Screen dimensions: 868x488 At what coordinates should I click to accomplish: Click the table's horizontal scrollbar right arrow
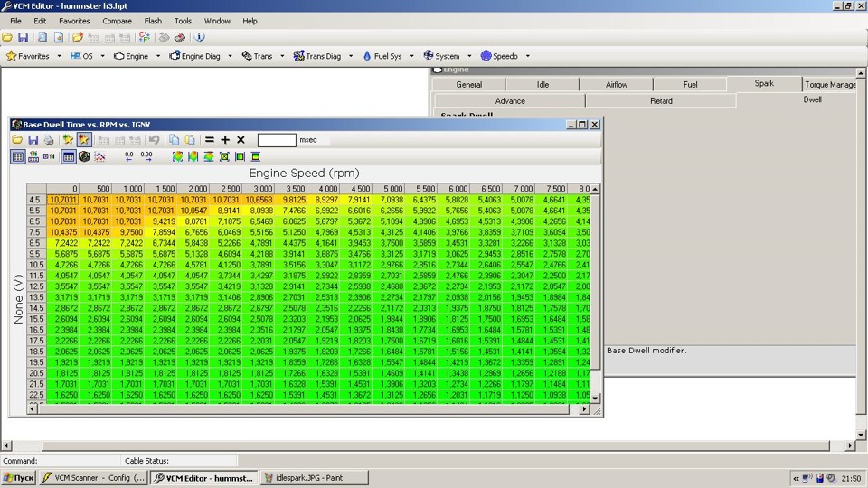584,409
